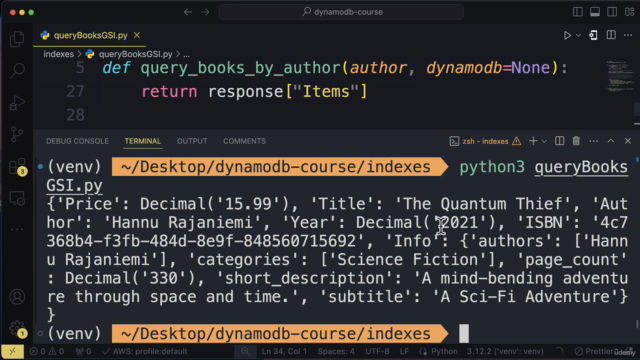640x360 pixels.
Task: Click the dynamodb-course command center search box
Action: point(341,12)
